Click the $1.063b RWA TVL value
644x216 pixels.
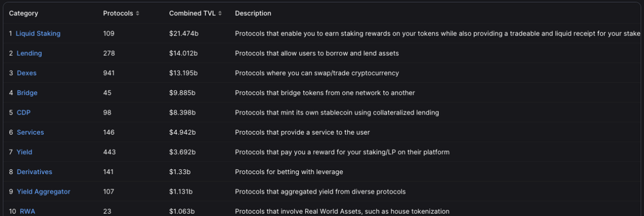[182, 211]
